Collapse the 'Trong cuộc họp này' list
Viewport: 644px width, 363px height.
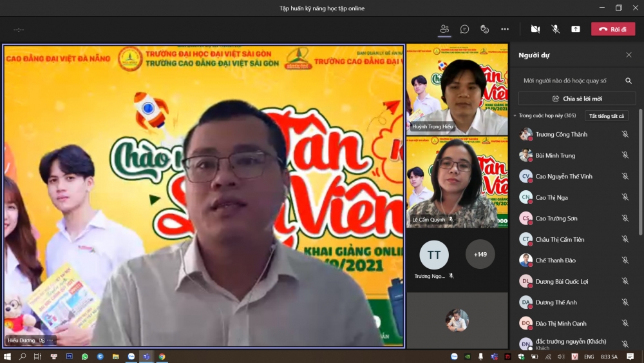[515, 115]
